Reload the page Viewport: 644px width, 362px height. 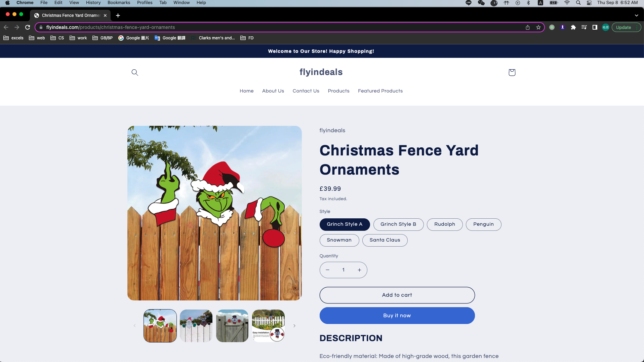point(28,27)
